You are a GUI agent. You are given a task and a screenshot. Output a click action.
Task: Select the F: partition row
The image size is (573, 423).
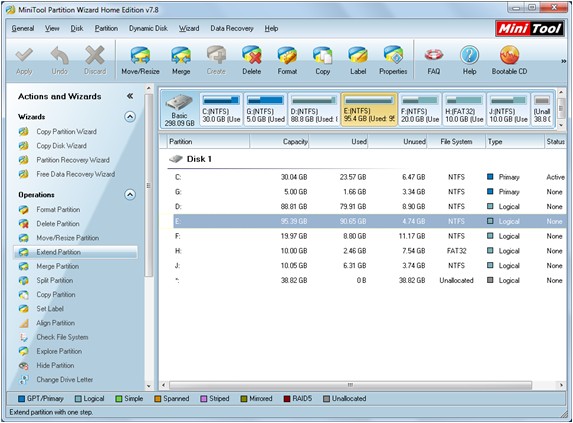(369, 236)
